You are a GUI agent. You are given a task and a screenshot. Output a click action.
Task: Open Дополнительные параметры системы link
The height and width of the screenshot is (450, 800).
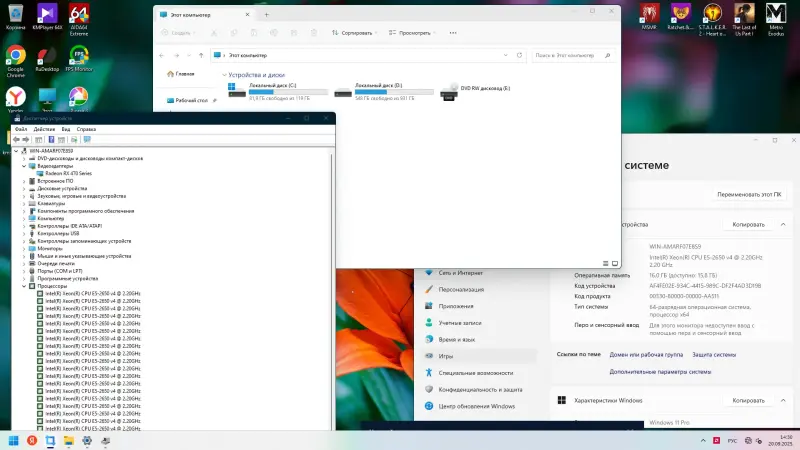tap(660, 372)
